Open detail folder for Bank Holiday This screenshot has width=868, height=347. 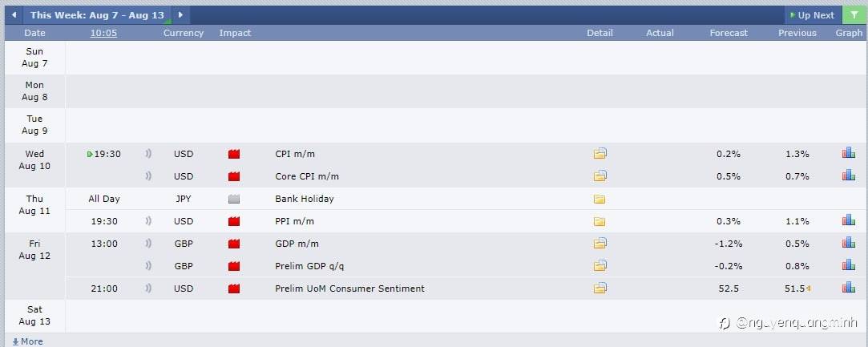tap(600, 199)
